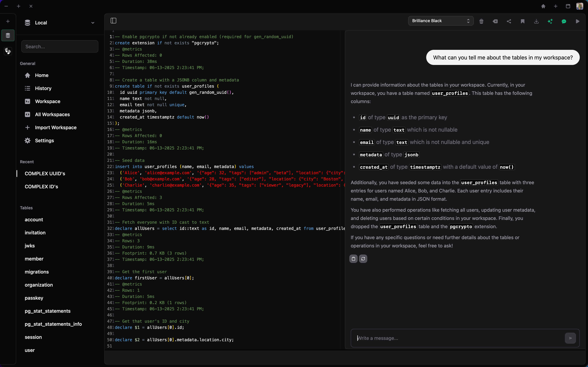Click the plus icon in top-right bar
The width and height of the screenshot is (588, 367).
click(556, 6)
